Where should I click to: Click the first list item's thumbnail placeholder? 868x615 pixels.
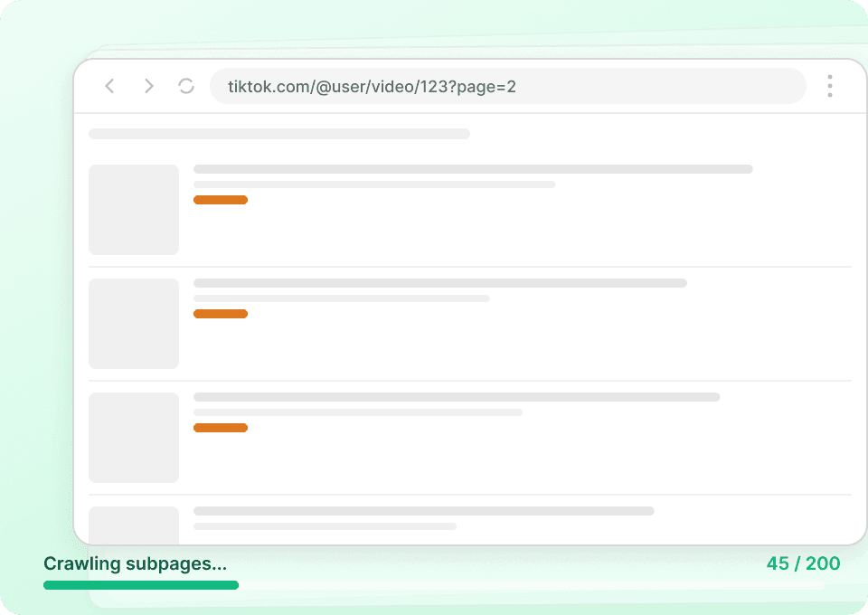[134, 209]
